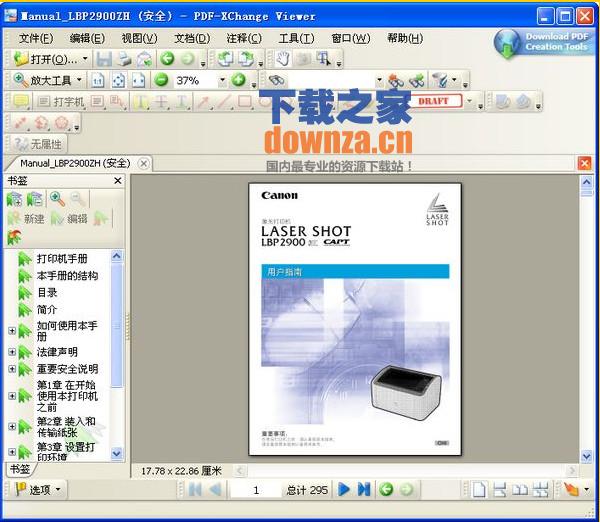Click the page number input field
600x522 pixels.
pos(256,490)
